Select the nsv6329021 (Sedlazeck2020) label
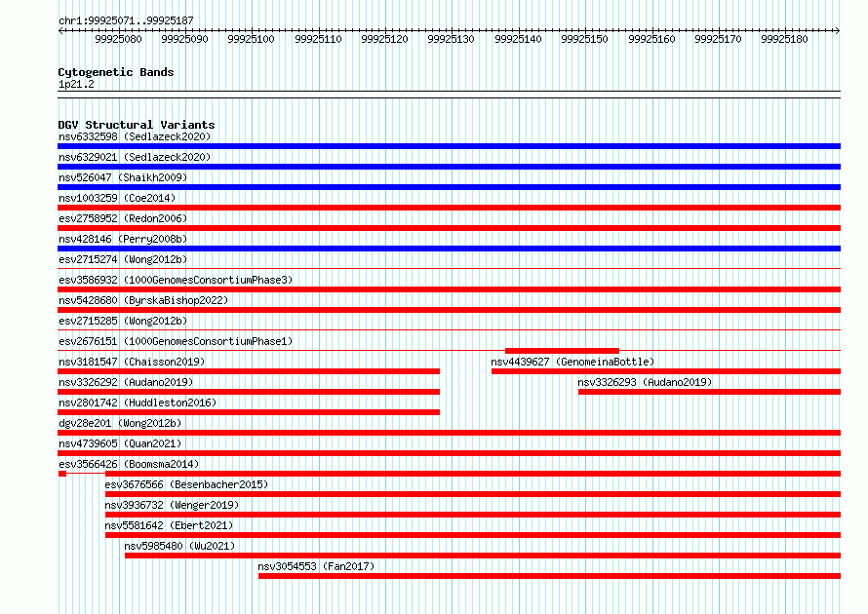868x614 pixels. (x=135, y=157)
